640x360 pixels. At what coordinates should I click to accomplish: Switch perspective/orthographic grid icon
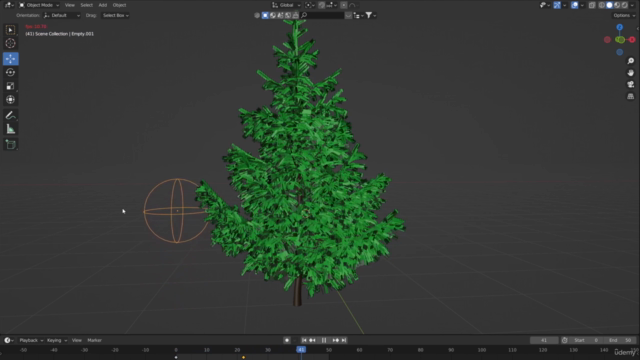[x=631, y=96]
